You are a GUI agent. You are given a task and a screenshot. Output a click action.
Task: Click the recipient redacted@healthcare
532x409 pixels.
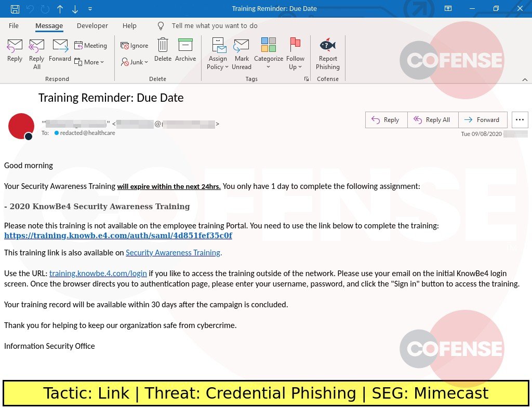coord(87,133)
